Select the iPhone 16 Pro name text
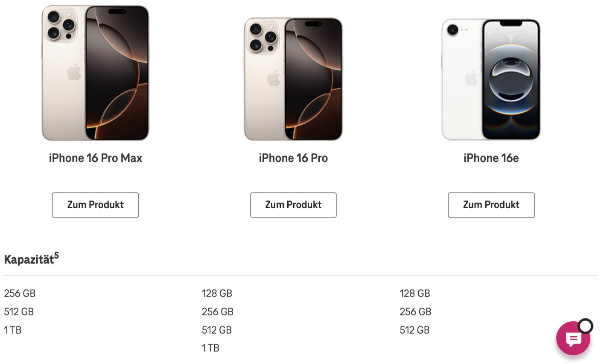Viewport: 601px width, 364px height. (293, 158)
